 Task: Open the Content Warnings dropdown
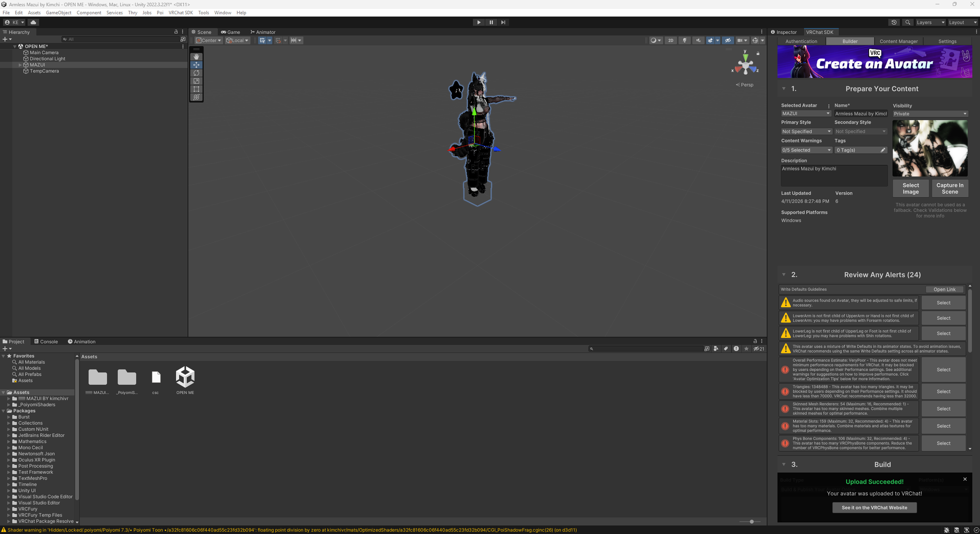[x=806, y=150]
